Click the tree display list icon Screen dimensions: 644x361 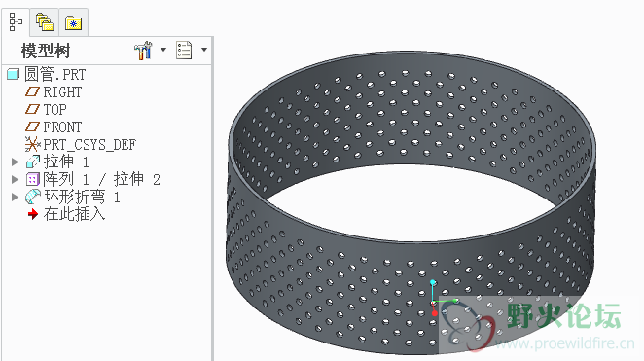[184, 50]
